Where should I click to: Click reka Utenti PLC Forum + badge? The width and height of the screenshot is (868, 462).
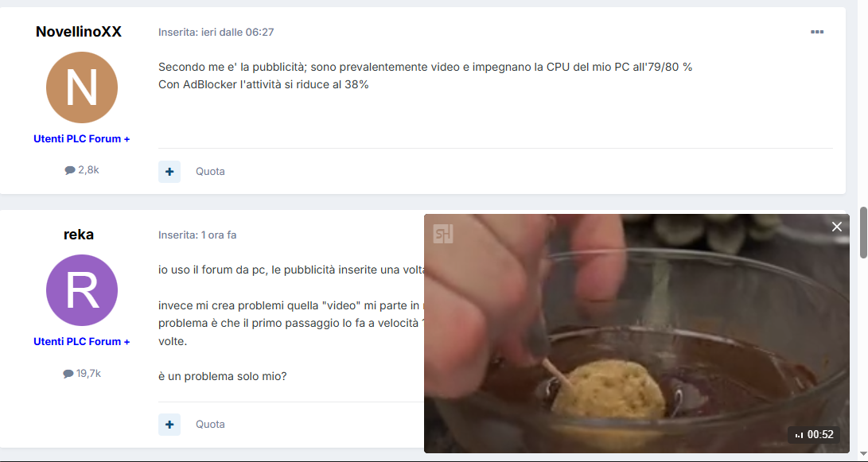pyautogui.click(x=82, y=342)
